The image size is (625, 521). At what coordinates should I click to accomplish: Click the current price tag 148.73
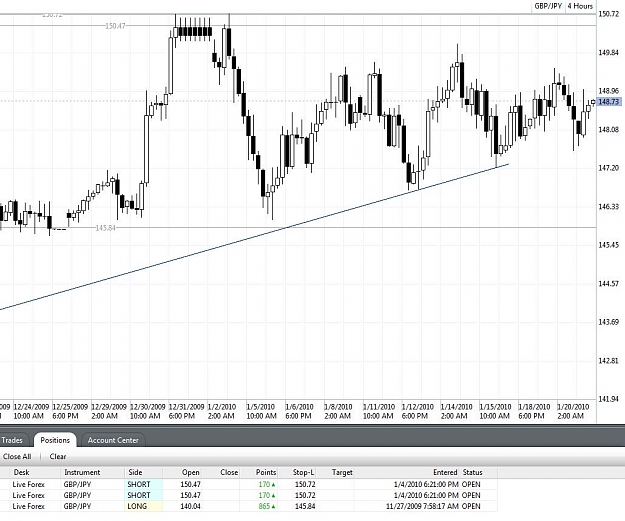[x=609, y=102]
